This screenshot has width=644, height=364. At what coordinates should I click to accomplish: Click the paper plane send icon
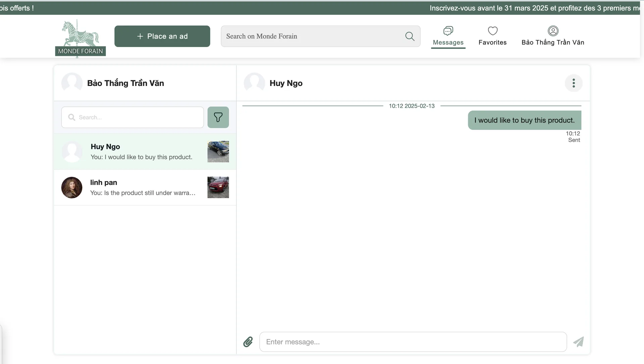(578, 342)
